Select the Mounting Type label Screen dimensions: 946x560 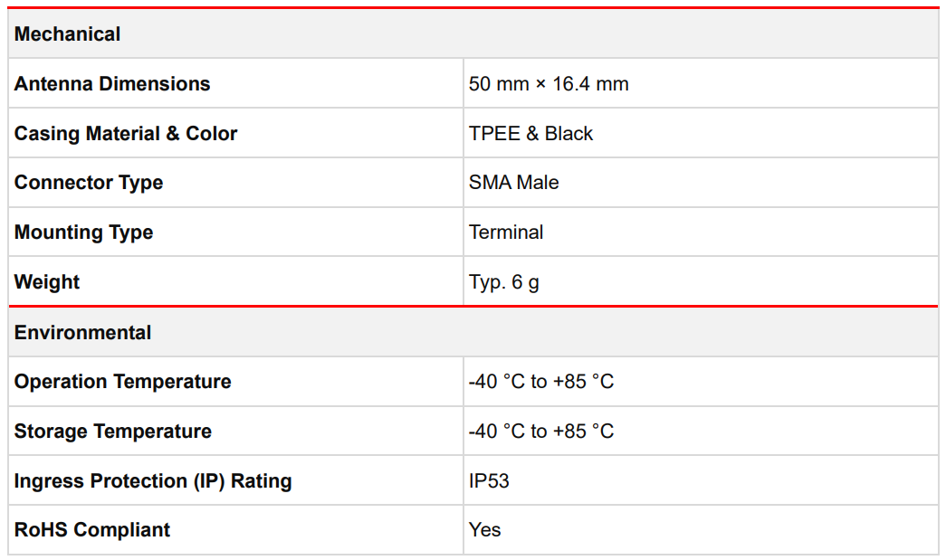83,233
